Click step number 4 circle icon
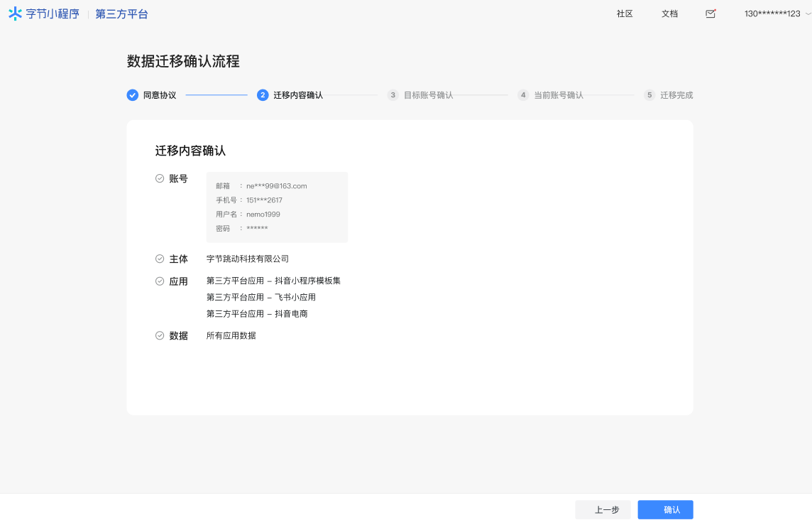 point(523,95)
